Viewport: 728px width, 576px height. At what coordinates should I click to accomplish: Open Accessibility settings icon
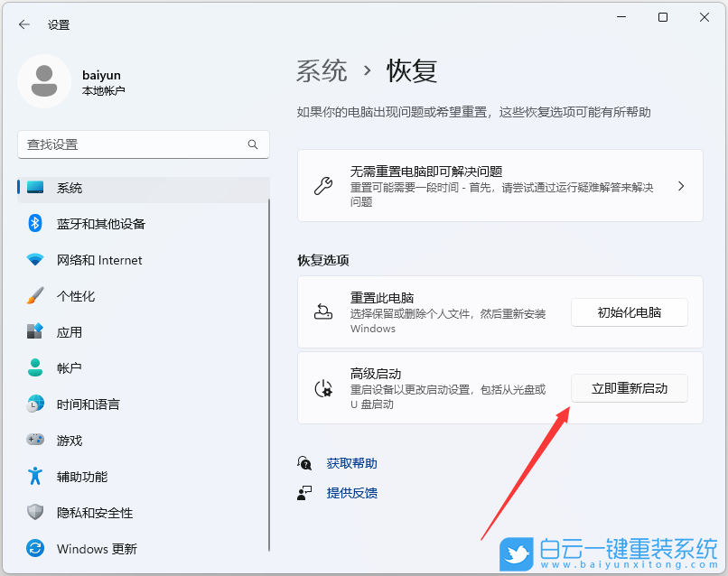35,477
